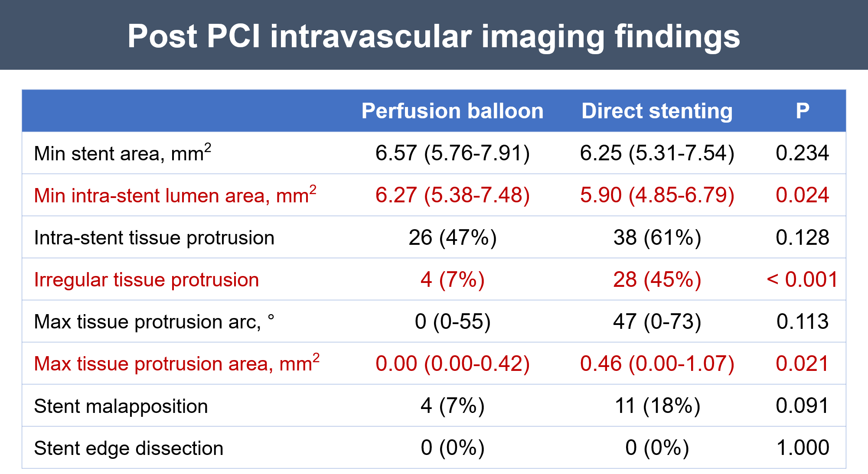
Task: Select 'Irregular tissue protrusion' row label
Action: pyautogui.click(x=147, y=280)
